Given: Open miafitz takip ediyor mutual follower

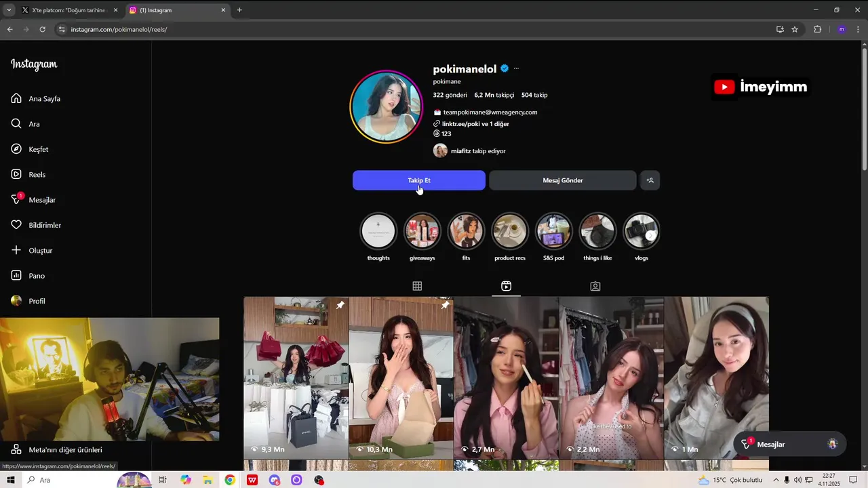Looking at the screenshot, I should pyautogui.click(x=470, y=151).
